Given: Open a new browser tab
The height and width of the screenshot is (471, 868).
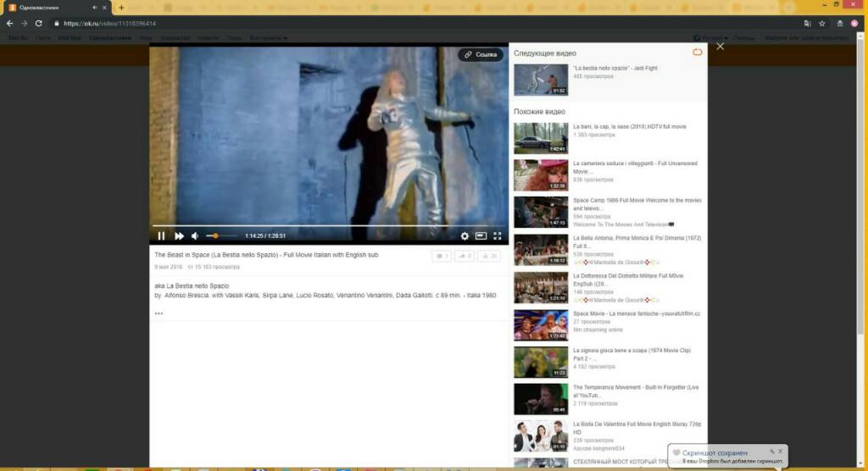Looking at the screenshot, I should pyautogui.click(x=121, y=8).
